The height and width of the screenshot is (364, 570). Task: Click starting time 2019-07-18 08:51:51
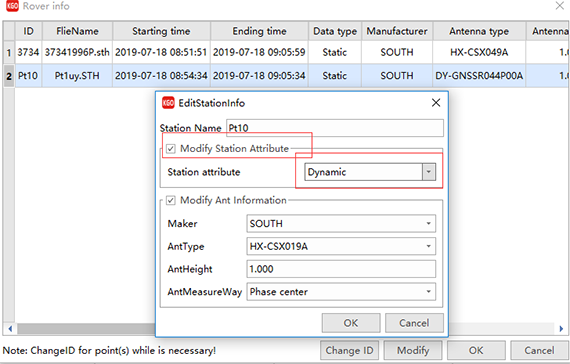pyautogui.click(x=161, y=52)
